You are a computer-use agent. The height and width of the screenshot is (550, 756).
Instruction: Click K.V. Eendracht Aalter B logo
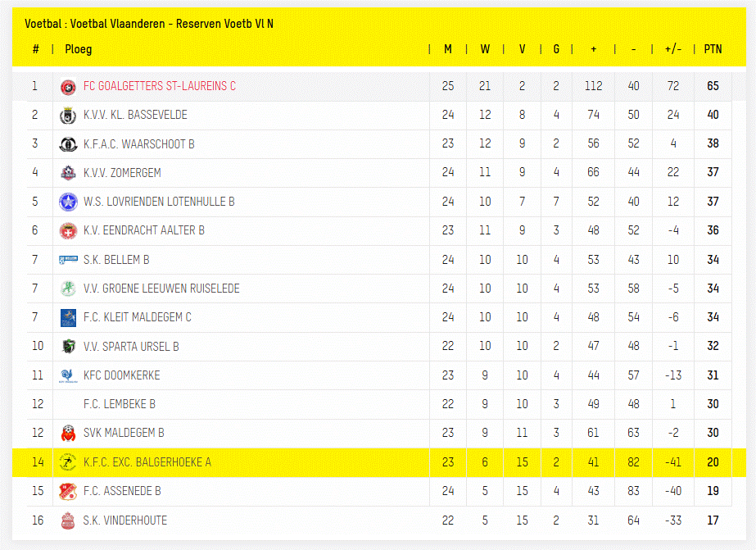68,231
